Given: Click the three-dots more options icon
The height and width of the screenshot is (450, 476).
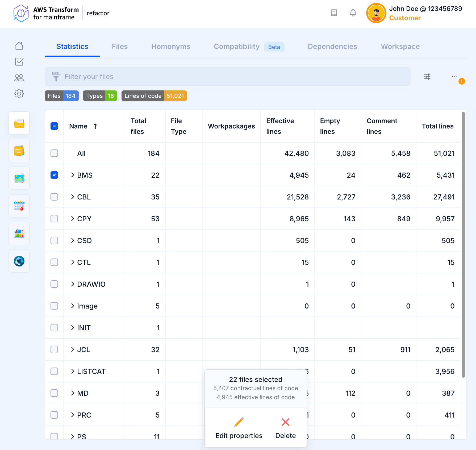Looking at the screenshot, I should (x=454, y=77).
